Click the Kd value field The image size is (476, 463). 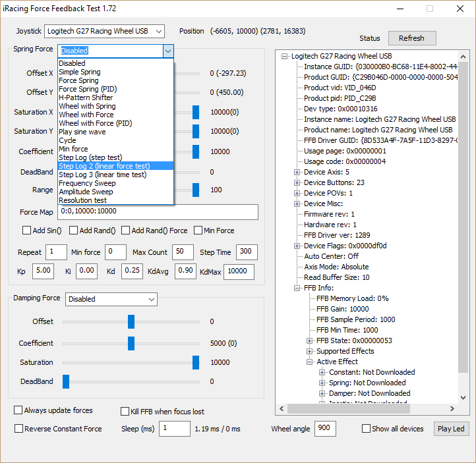132,271
